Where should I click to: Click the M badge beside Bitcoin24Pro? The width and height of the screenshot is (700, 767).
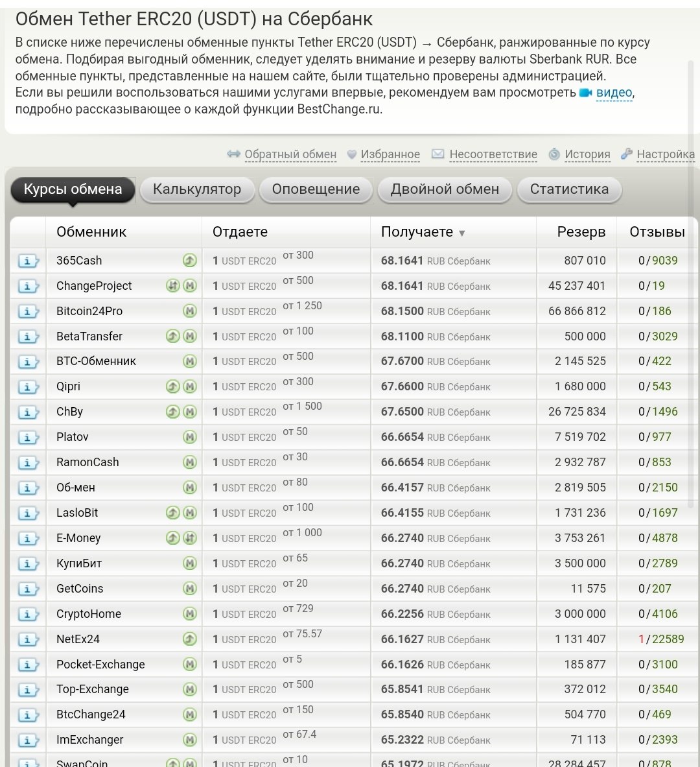pos(190,311)
